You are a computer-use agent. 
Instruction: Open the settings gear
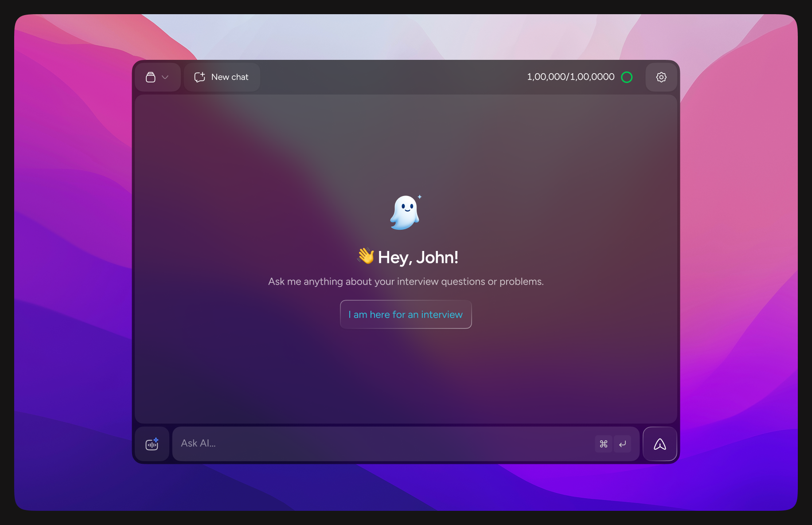(661, 77)
